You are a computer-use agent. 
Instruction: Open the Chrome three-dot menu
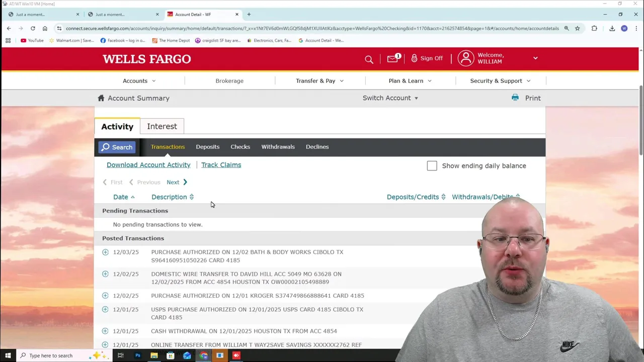point(636,28)
